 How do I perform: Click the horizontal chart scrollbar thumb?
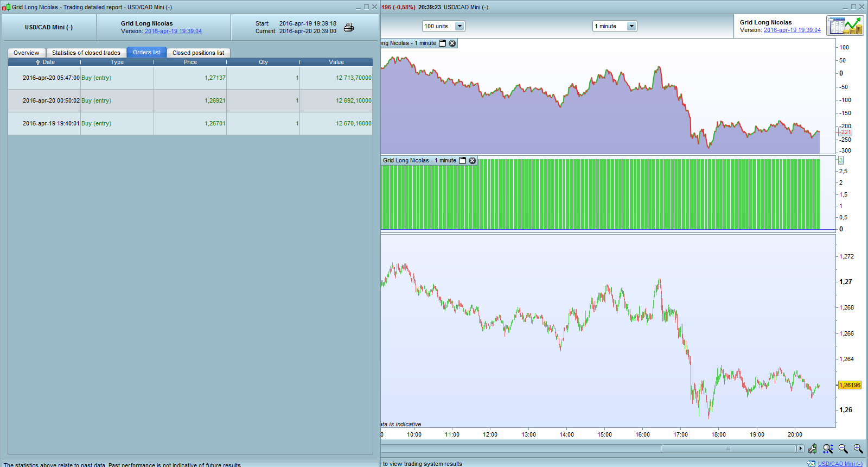[729, 449]
